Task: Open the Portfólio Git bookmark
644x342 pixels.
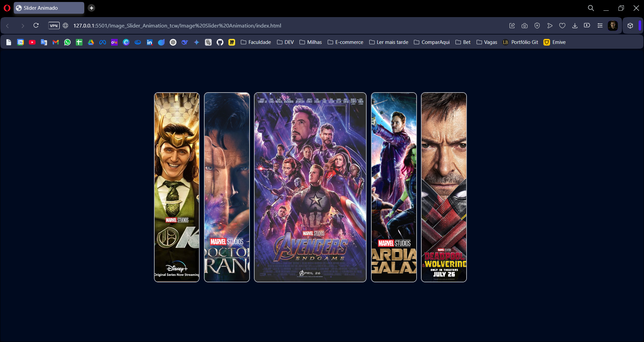Action: tap(520, 42)
